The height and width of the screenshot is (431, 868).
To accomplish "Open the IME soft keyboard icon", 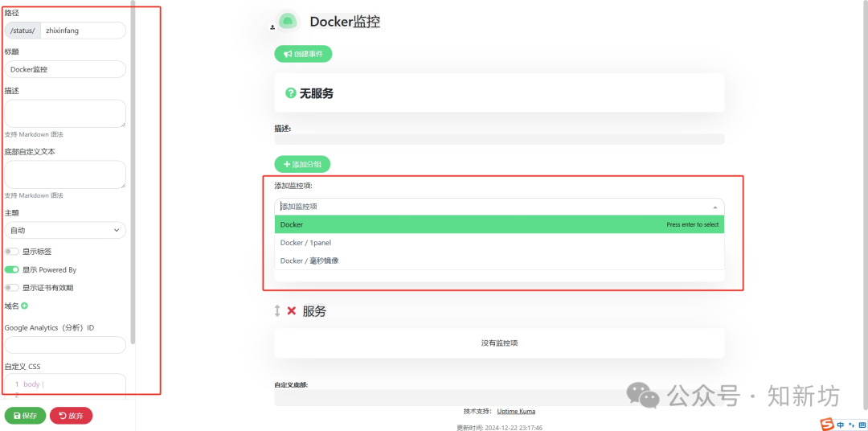I will (x=861, y=425).
